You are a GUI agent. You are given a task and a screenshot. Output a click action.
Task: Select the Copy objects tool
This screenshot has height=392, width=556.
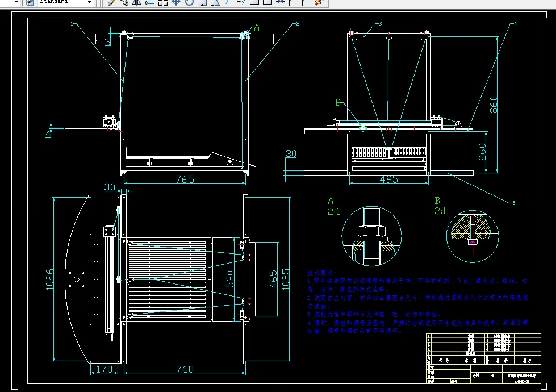[124, 2]
